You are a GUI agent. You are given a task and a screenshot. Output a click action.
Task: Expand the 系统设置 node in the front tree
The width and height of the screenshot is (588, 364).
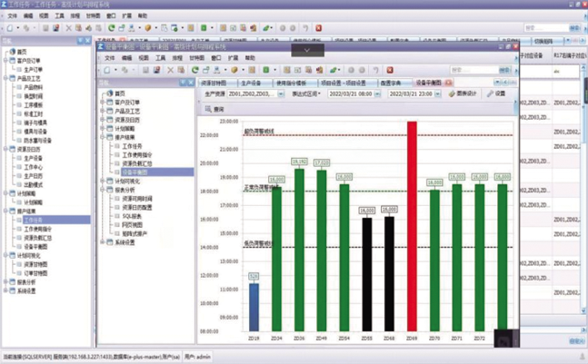click(103, 242)
